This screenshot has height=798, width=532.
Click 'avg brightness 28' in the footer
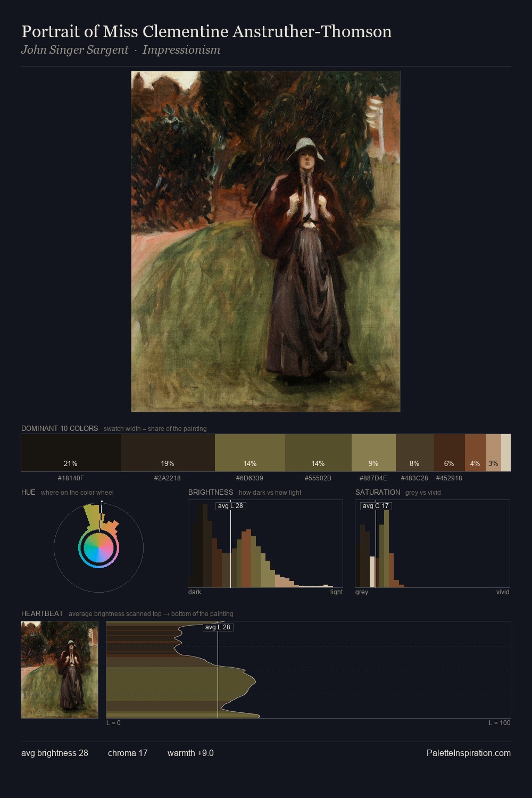[55, 753]
